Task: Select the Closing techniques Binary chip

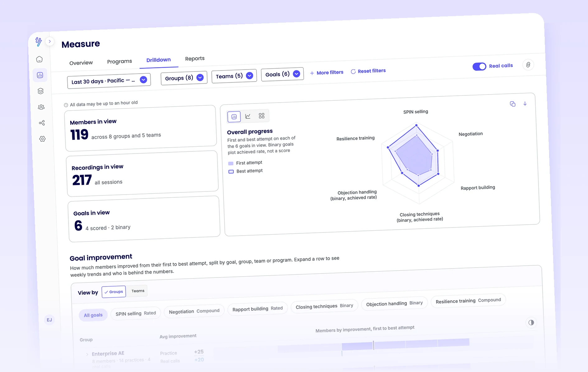Action: click(x=324, y=306)
